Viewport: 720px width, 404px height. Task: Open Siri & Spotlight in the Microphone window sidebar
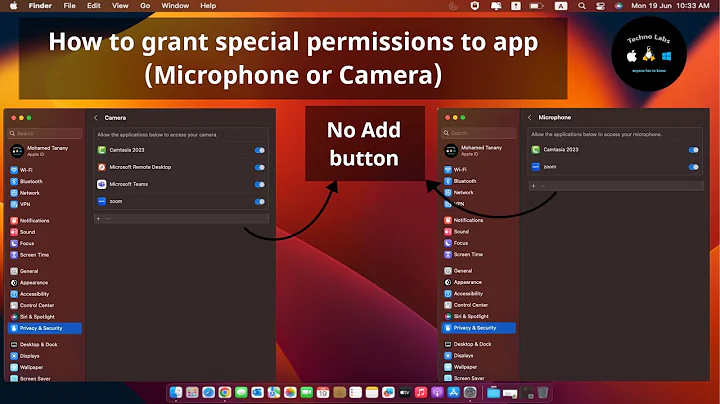(467, 316)
